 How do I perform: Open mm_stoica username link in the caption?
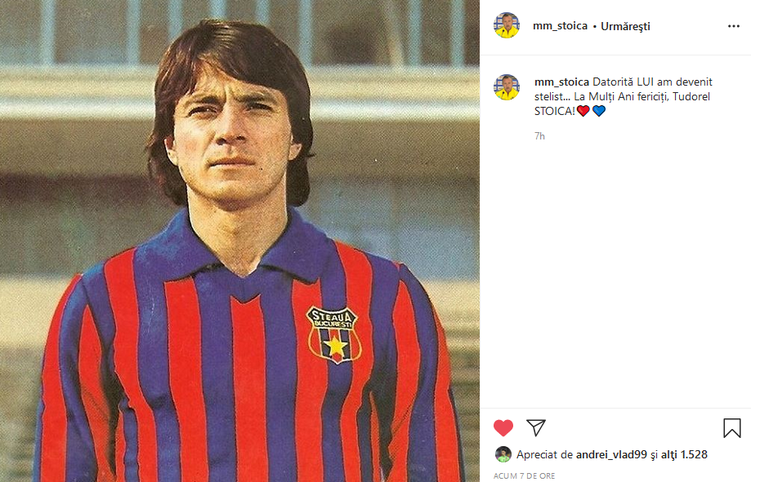(x=561, y=81)
